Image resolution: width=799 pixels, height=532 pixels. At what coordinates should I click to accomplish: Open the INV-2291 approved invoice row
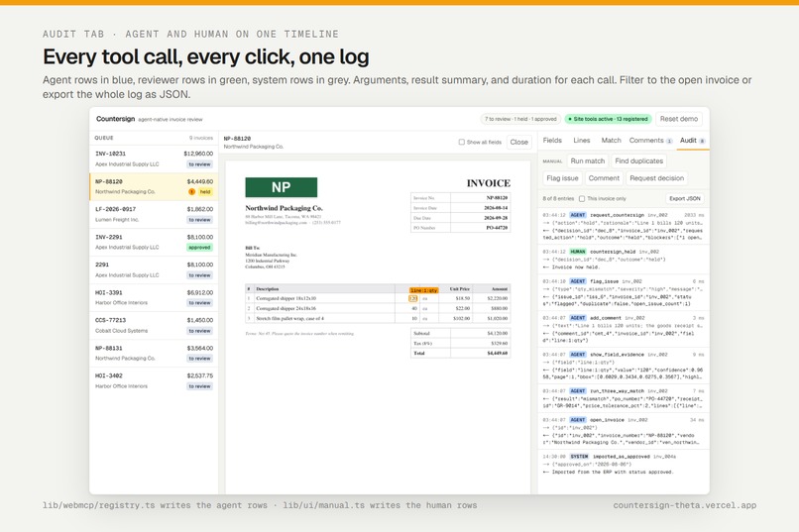pyautogui.click(x=154, y=243)
